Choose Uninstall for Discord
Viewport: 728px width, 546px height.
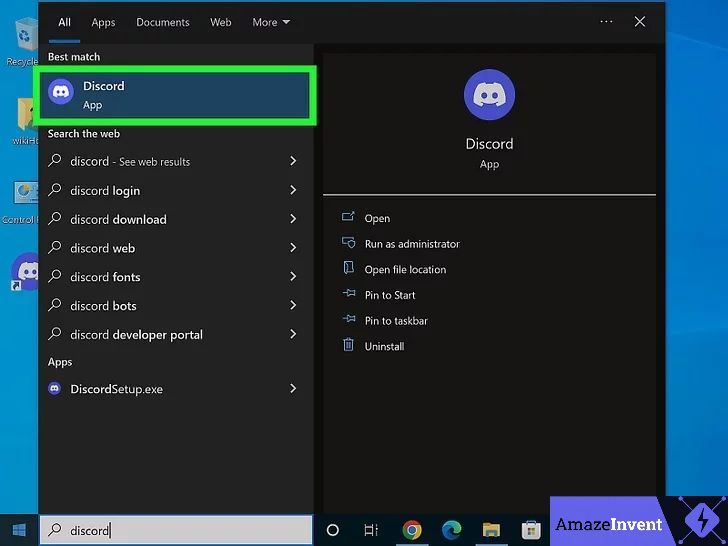coord(384,346)
